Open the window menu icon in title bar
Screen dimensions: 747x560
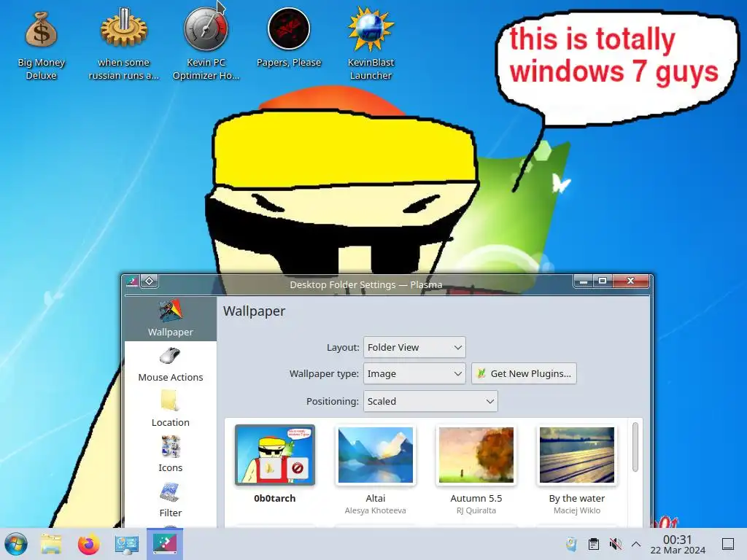pyautogui.click(x=133, y=281)
